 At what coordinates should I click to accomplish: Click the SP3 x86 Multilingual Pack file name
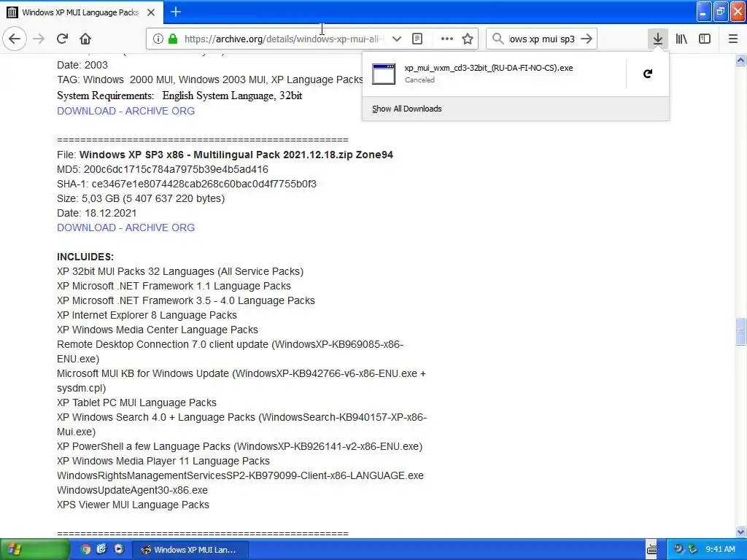click(x=236, y=155)
